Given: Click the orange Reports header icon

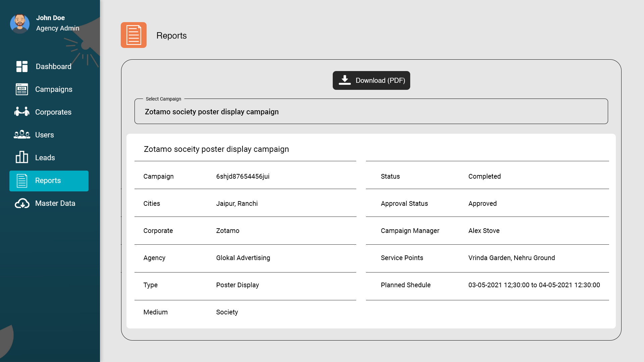Looking at the screenshot, I should (x=133, y=35).
